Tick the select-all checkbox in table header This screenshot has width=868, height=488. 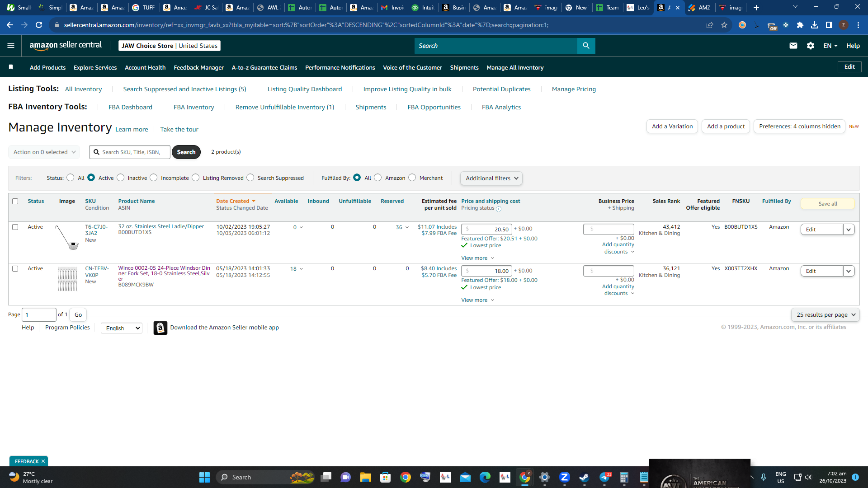pos(15,202)
